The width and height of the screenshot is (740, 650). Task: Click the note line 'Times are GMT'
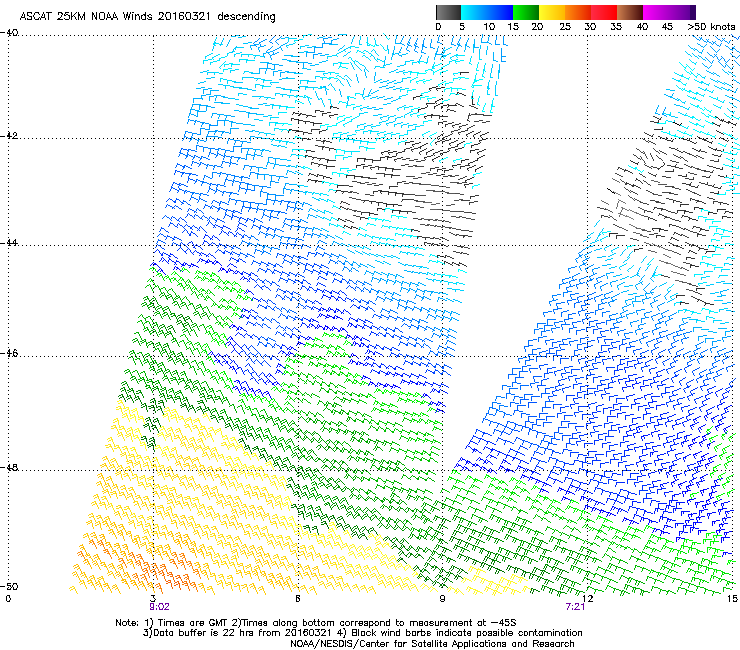pos(193,623)
